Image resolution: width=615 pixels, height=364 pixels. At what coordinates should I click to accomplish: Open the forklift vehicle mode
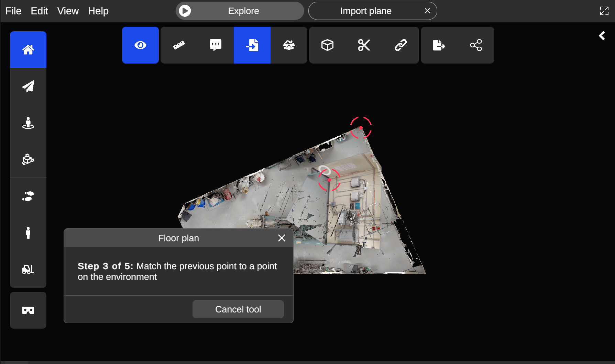click(28, 269)
